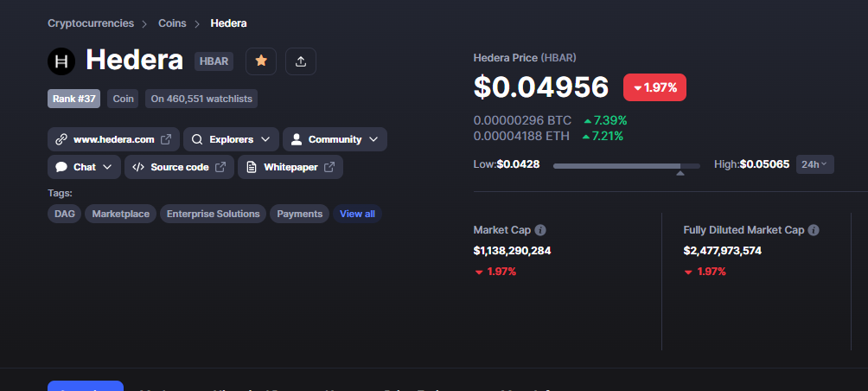This screenshot has height=391, width=868.
Task: Click the 0.00000296 BTC price
Action: click(x=522, y=121)
